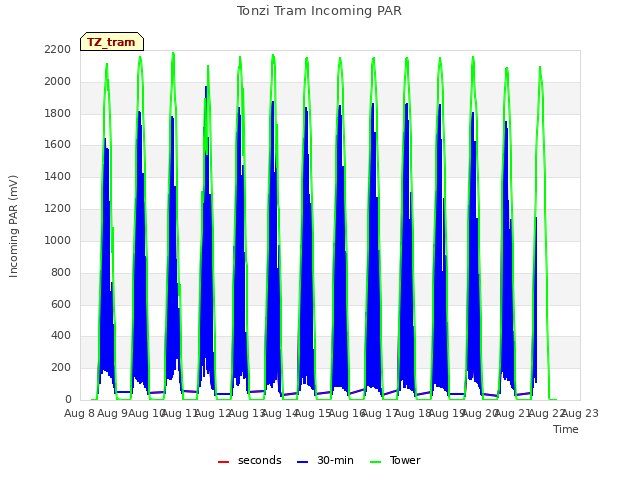Click the 1600 y-axis tick label
The width and height of the screenshot is (640, 480).
tap(58, 145)
